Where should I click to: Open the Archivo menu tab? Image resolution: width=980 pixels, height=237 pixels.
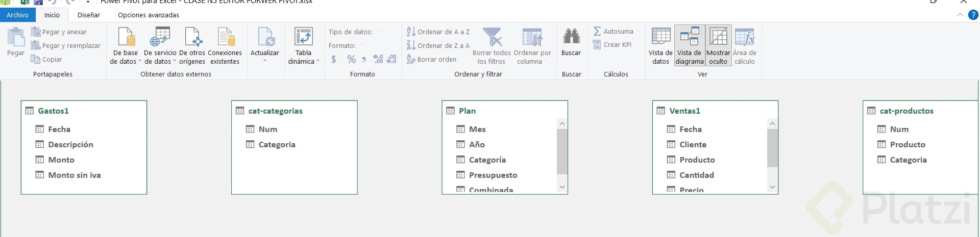click(17, 15)
